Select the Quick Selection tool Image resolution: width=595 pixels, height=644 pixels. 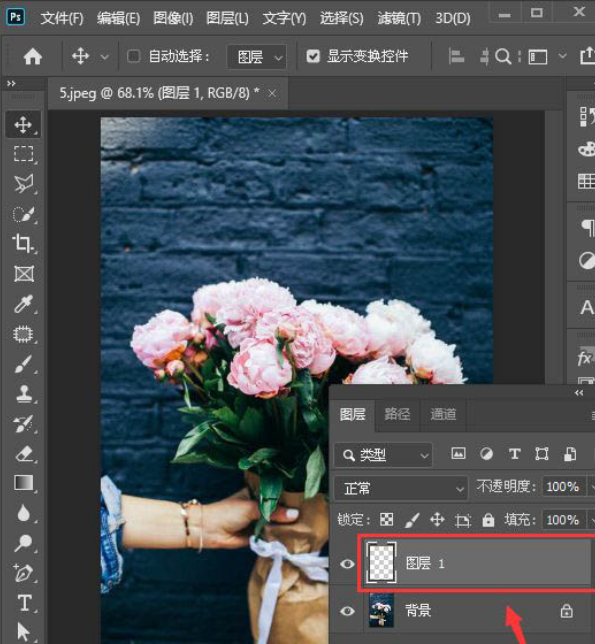(x=23, y=214)
